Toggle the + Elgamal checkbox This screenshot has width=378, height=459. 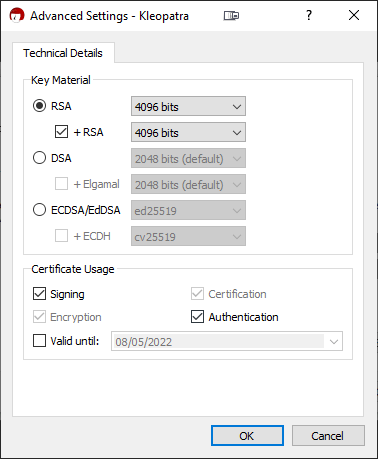pyautogui.click(x=61, y=184)
